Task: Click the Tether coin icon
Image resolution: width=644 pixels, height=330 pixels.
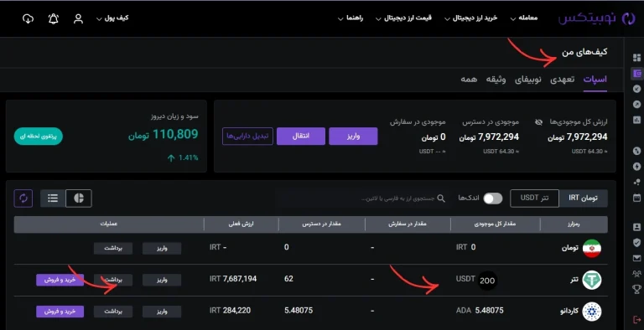Action: coord(592,280)
